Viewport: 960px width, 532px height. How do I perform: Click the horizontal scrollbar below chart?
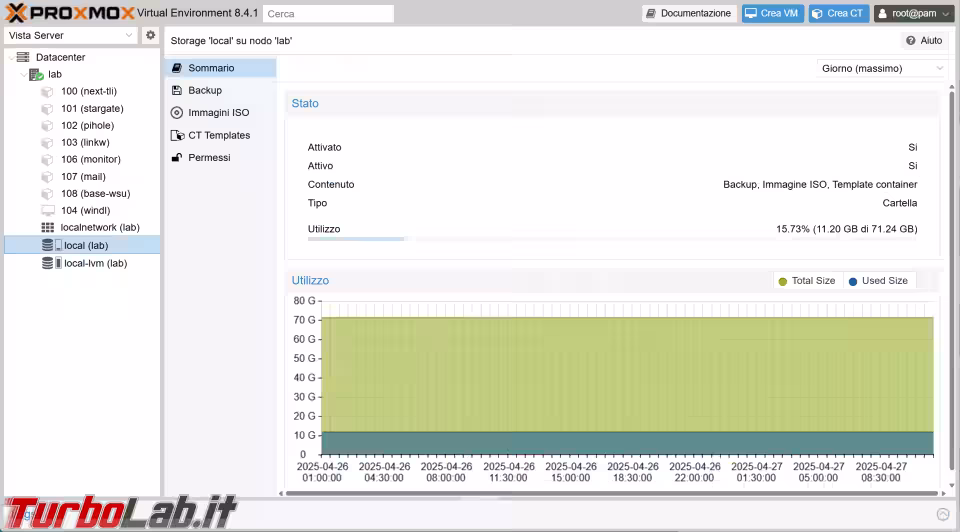[x=612, y=493]
